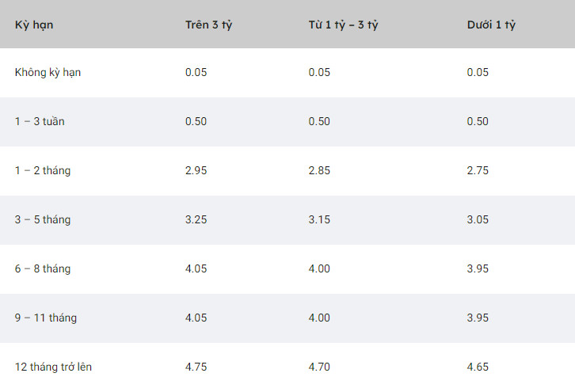This screenshot has height=392, width=575.
Task: Click the 3.15 rate cell
Action: click(x=319, y=219)
